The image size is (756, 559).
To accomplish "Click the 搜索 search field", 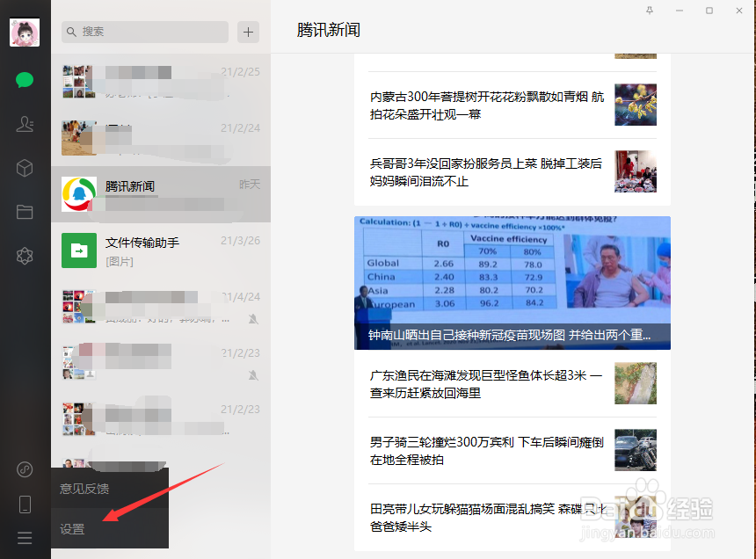I will [145, 32].
